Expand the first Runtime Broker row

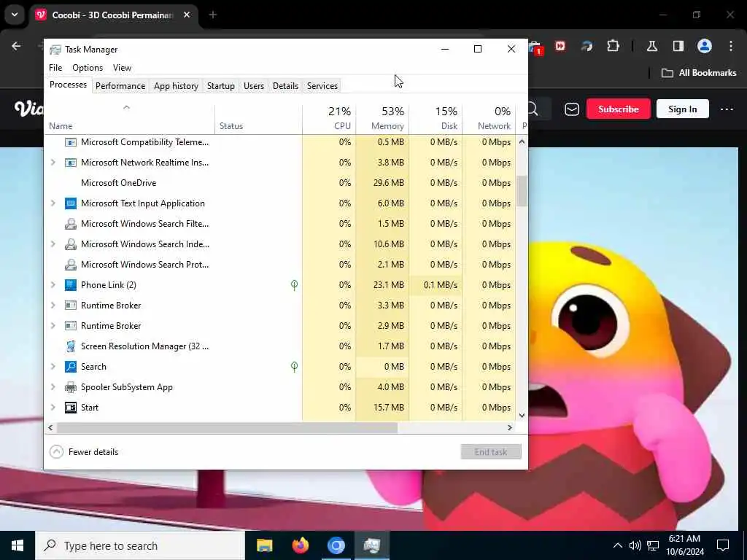53,306
